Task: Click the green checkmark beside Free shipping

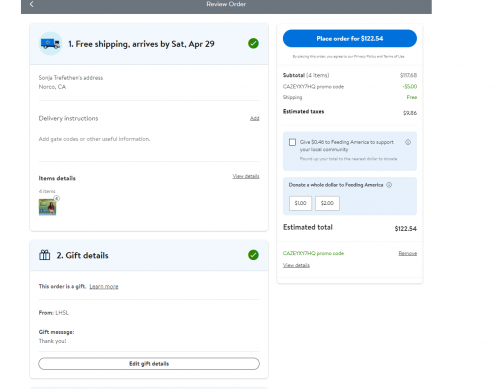Action: 253,43
